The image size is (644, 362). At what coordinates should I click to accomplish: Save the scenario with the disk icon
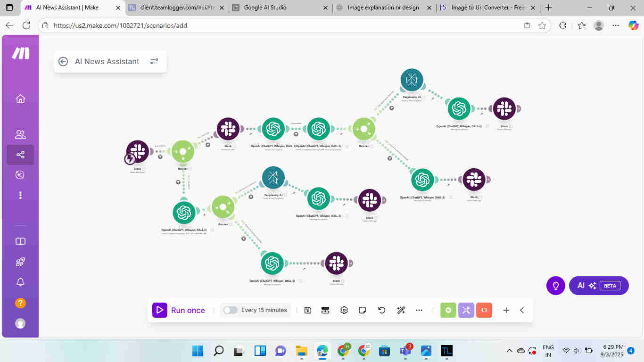coord(308,310)
